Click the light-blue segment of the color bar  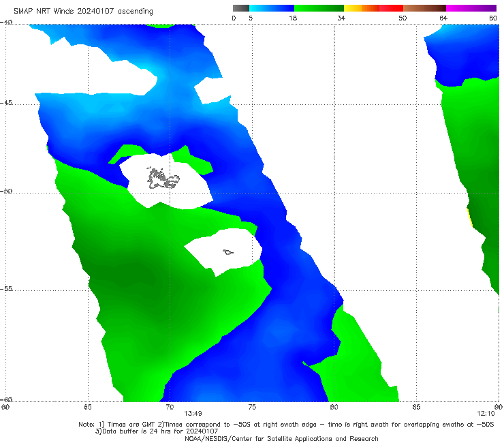272,8
